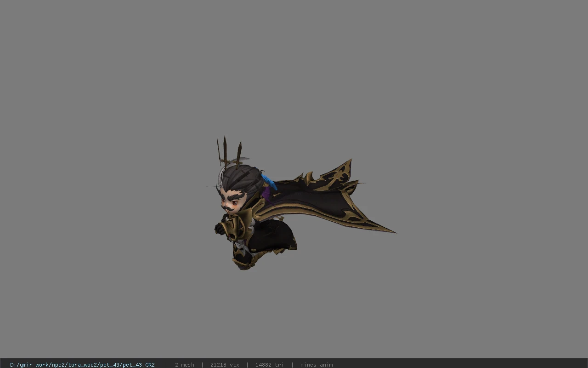Click the 'nincs anim' status entry
Image resolution: width=588 pixels, height=368 pixels.
click(x=317, y=365)
